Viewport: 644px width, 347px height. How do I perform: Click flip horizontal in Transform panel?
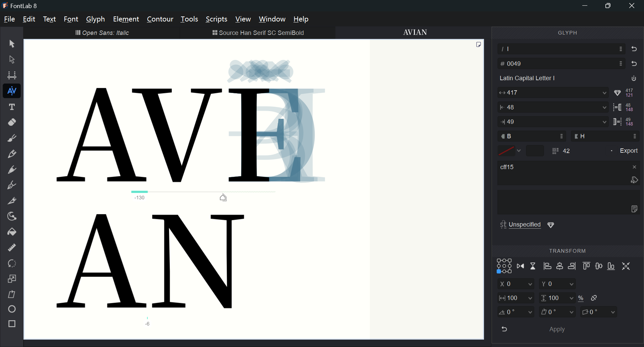point(521,266)
